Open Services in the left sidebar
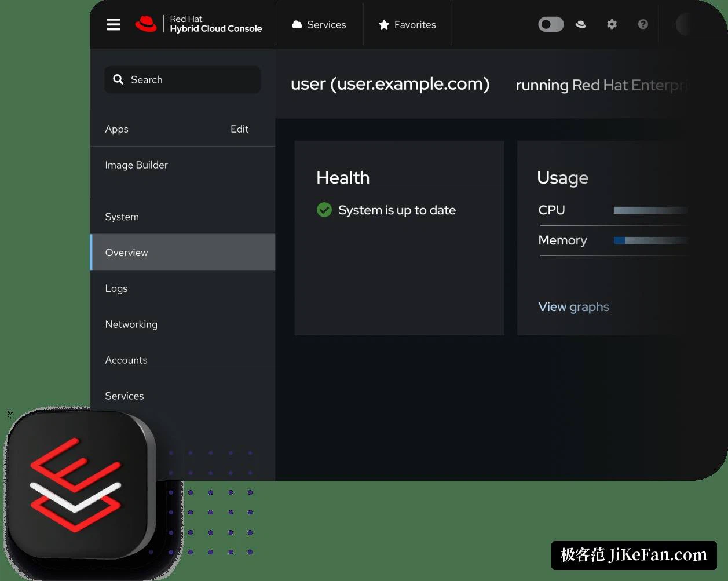The image size is (728, 581). 124,396
